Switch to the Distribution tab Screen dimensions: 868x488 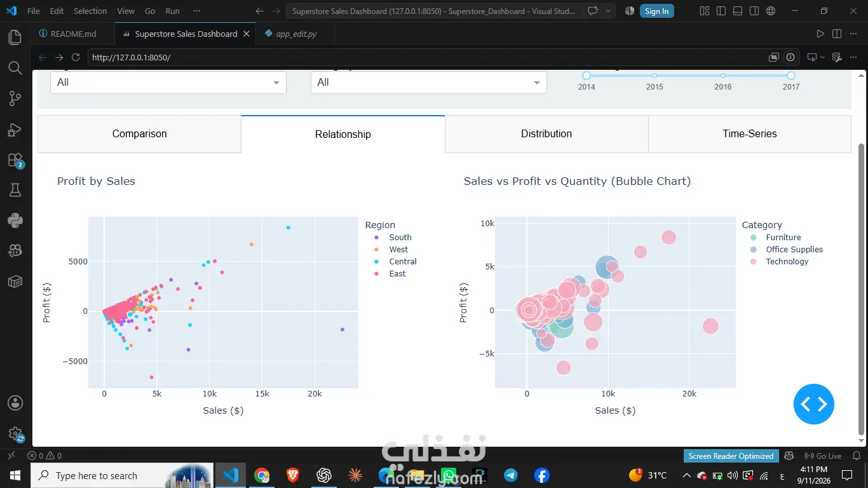546,133
